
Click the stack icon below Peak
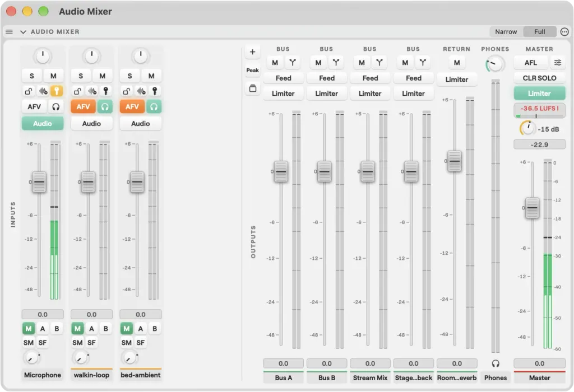tap(253, 88)
